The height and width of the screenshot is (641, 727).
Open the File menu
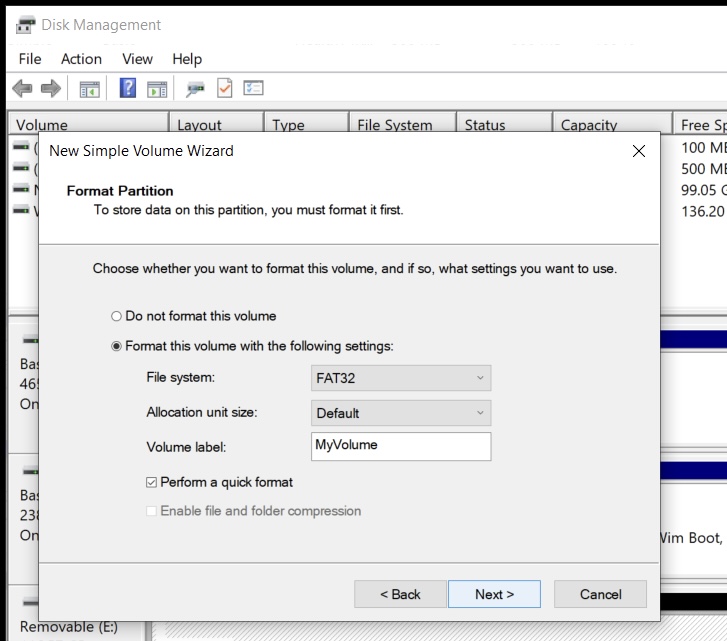[x=30, y=59]
